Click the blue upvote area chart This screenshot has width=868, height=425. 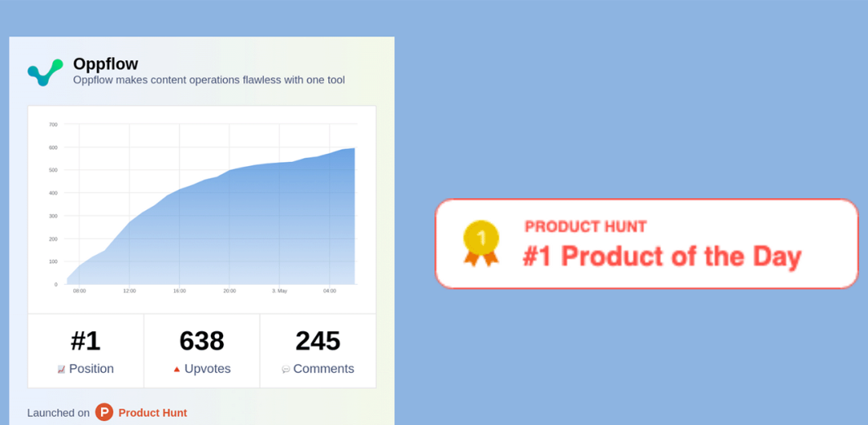coord(210,232)
